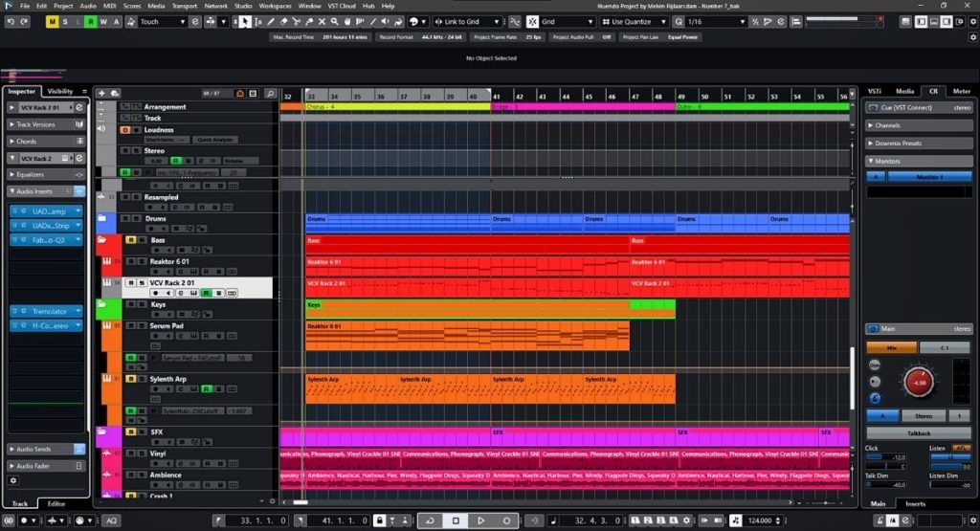Click the Record transport button

pos(506,520)
